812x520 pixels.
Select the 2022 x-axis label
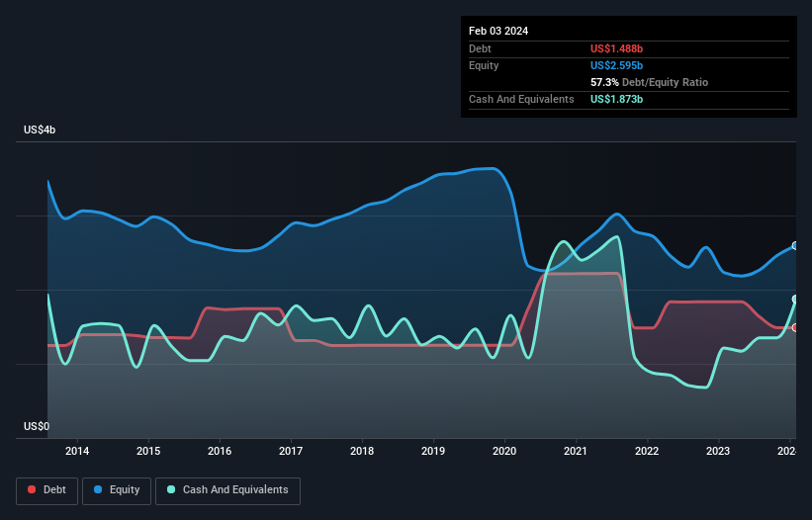(647, 451)
